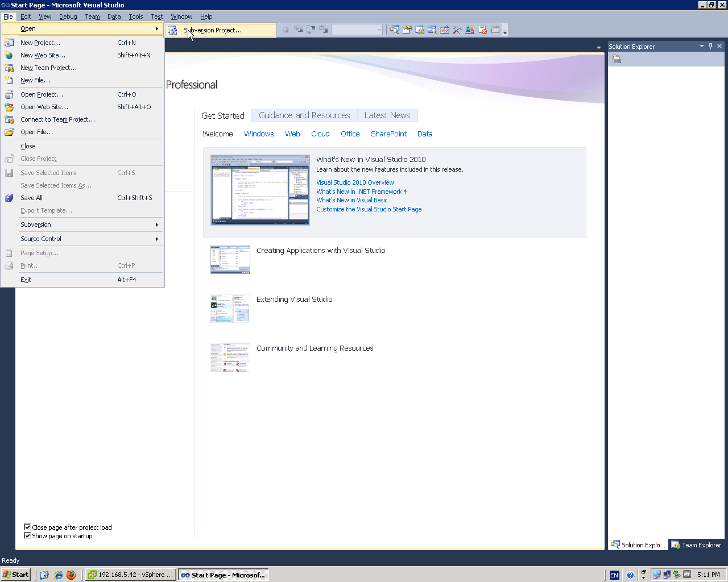
Task: Launch Firefox from the quick launch bar
Action: (x=71, y=575)
